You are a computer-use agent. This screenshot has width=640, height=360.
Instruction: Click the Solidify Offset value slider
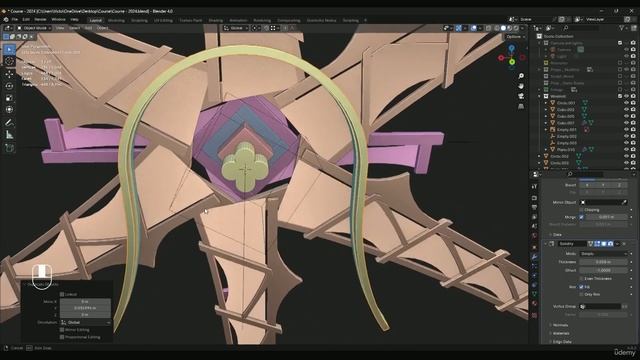603,270
